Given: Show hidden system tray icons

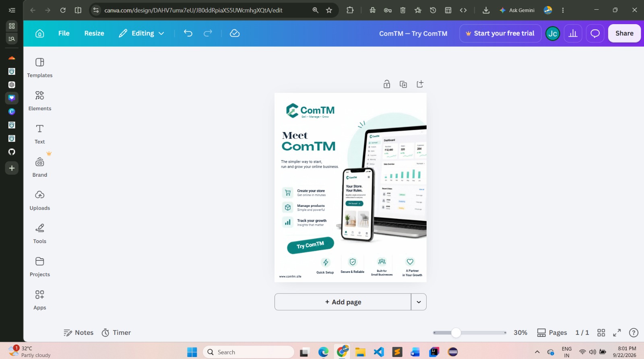Looking at the screenshot, I should coord(537,352).
